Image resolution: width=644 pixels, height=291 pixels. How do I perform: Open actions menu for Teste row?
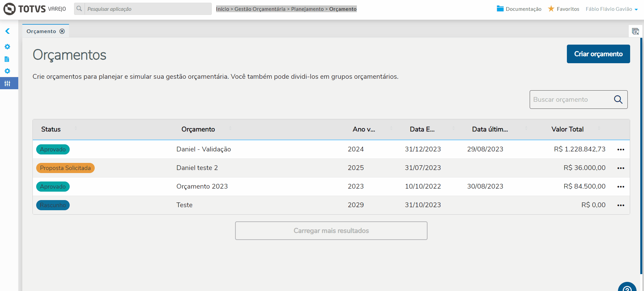pos(621,205)
